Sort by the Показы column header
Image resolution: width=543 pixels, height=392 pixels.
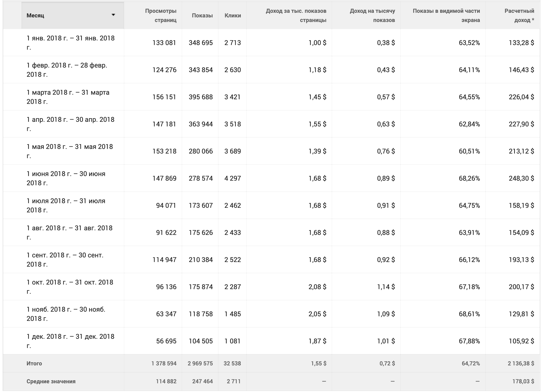(202, 15)
